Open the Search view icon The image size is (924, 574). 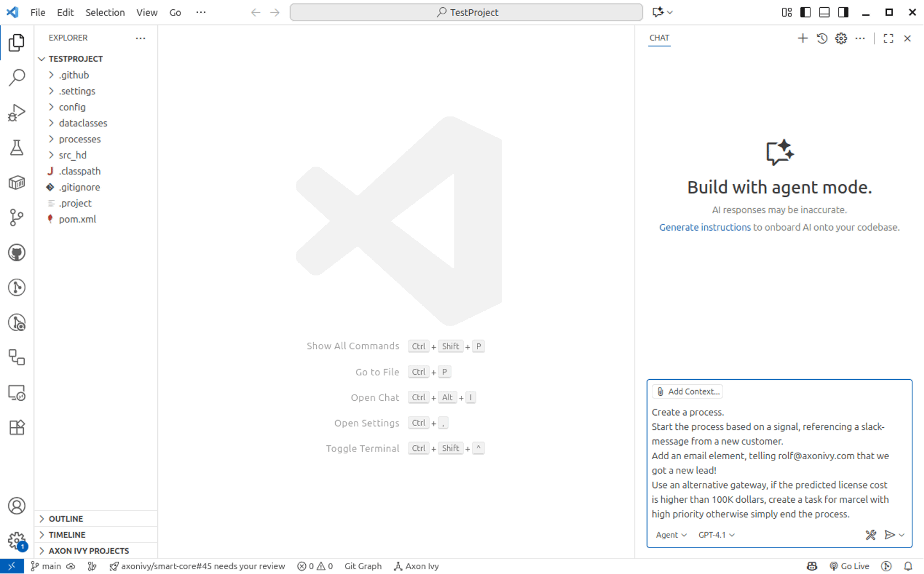pos(17,78)
